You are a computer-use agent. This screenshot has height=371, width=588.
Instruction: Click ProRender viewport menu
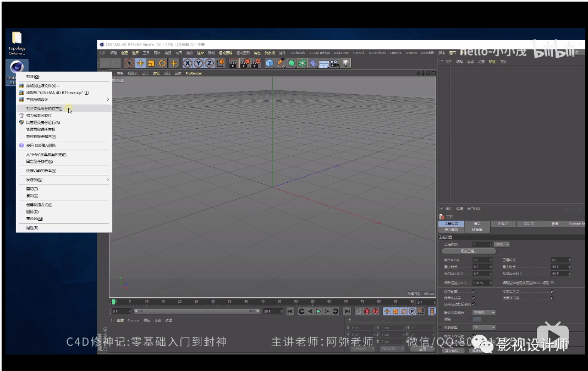194,74
